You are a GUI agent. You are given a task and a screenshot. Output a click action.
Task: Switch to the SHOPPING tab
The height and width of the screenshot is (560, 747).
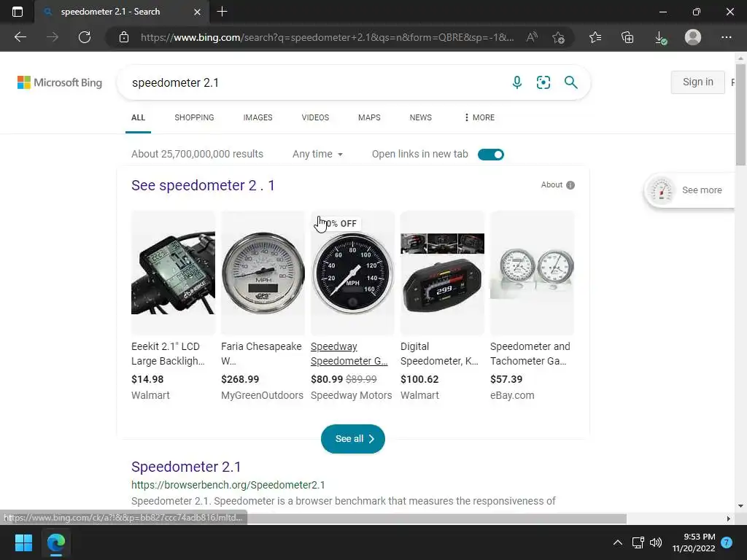coord(194,117)
